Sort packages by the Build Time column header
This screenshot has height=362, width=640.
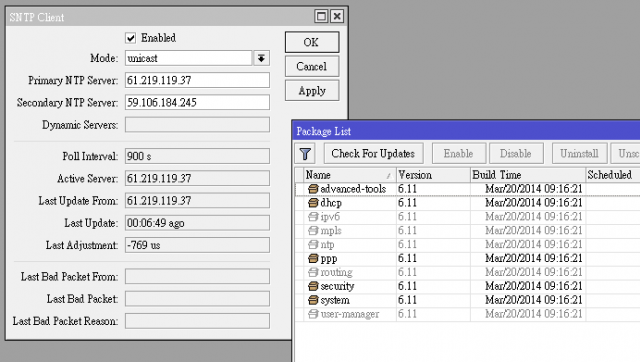528,175
